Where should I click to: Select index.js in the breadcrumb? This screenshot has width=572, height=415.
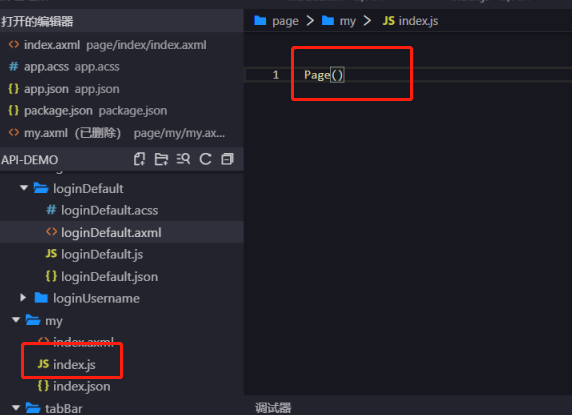coord(418,21)
